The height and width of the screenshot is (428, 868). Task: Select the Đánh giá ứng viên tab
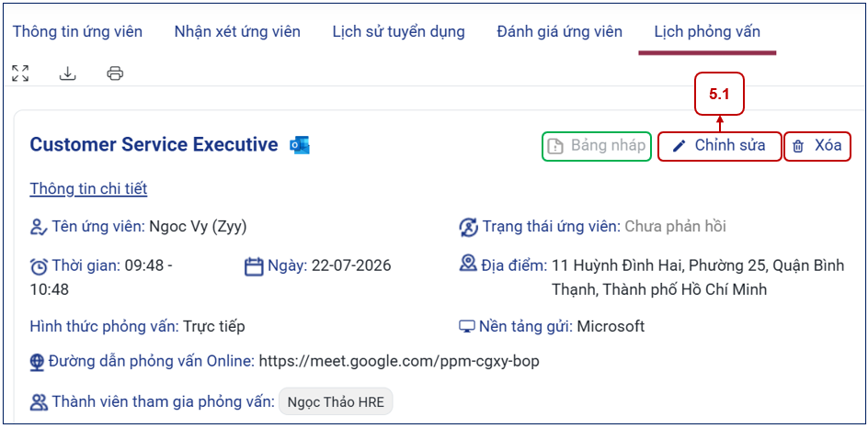tap(560, 32)
